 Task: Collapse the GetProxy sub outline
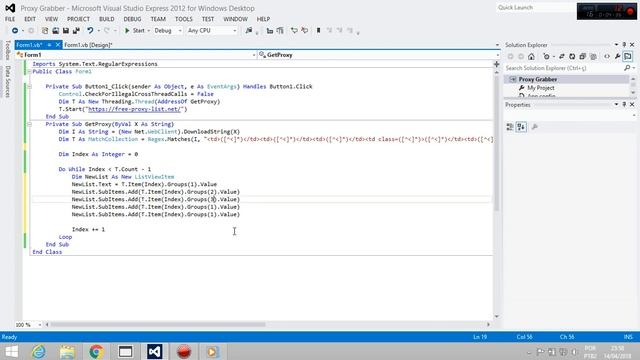(29, 124)
